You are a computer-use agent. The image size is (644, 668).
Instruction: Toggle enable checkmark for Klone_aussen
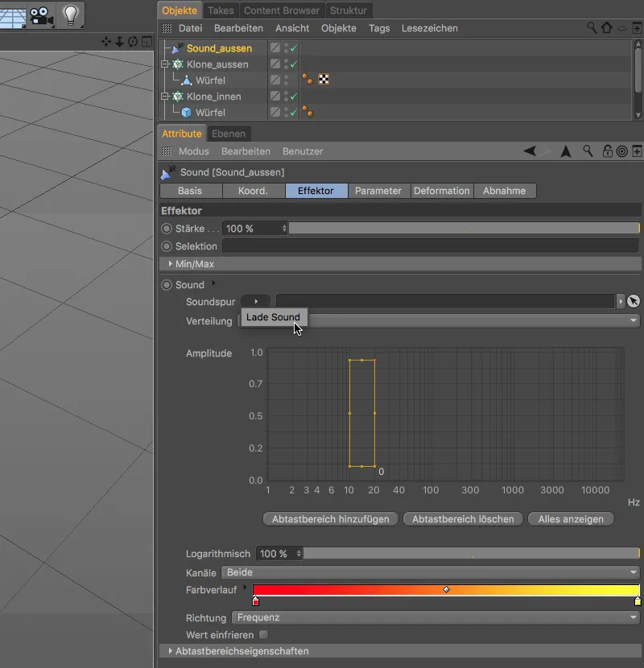(x=293, y=64)
